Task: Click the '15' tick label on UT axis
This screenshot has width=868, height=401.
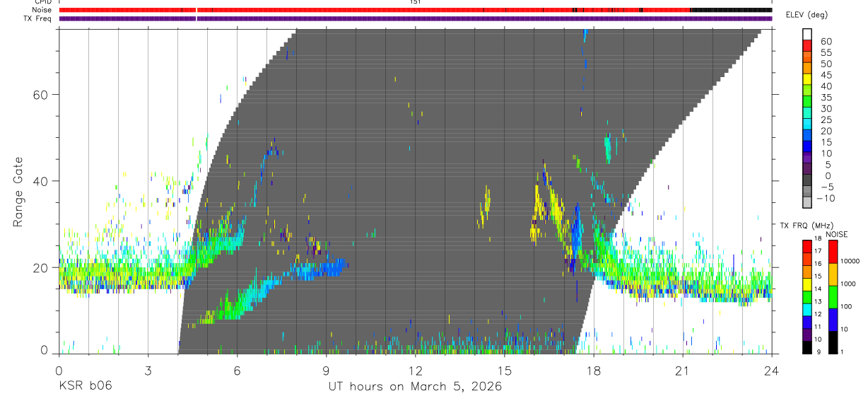Action: 504,371
